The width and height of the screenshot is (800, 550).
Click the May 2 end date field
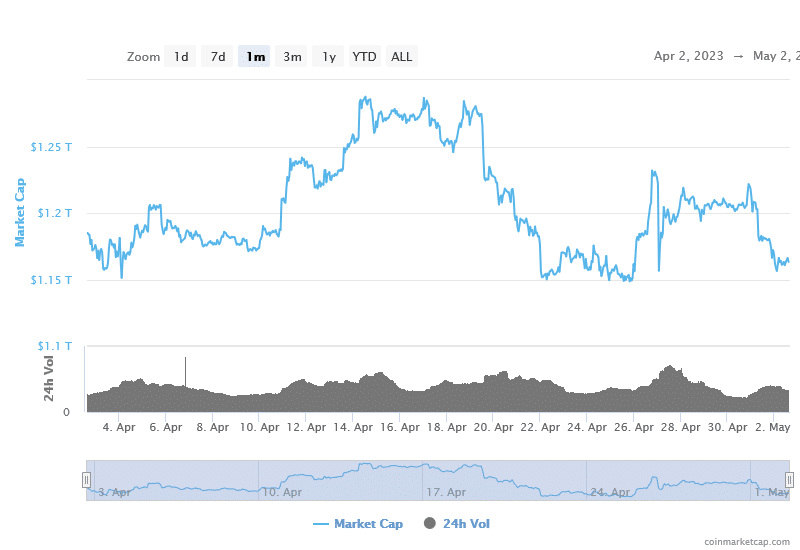(x=776, y=56)
